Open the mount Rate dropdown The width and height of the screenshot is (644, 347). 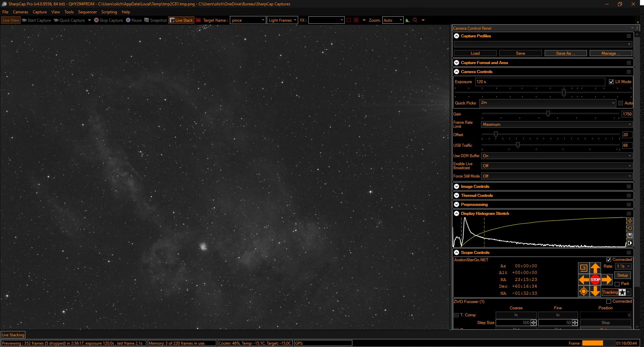coord(623,266)
